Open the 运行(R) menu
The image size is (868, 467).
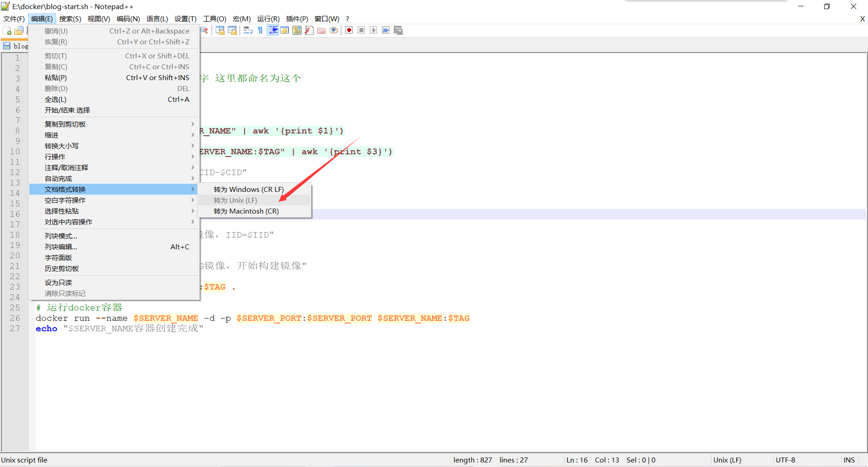tap(269, 19)
